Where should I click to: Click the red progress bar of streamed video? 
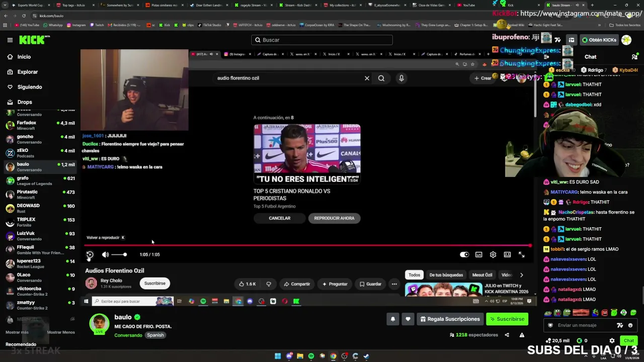(307, 246)
